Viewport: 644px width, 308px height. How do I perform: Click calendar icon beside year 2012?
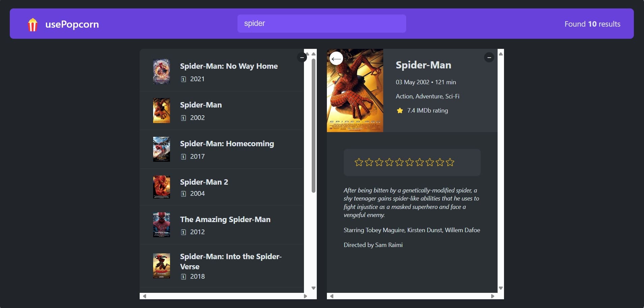pos(183,232)
